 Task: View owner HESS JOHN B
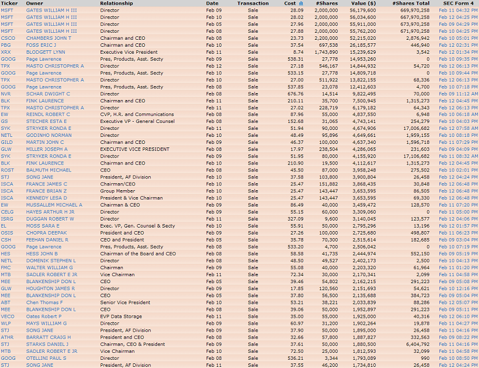click(x=42, y=254)
